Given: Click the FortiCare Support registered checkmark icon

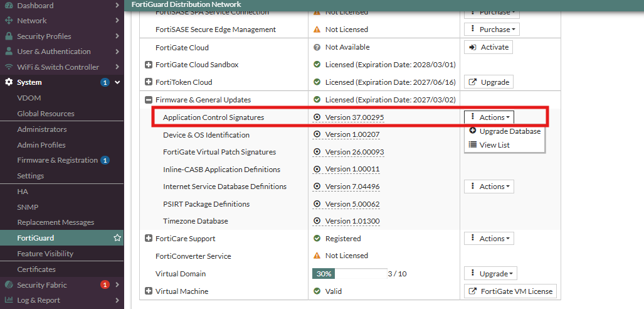Looking at the screenshot, I should (x=317, y=239).
